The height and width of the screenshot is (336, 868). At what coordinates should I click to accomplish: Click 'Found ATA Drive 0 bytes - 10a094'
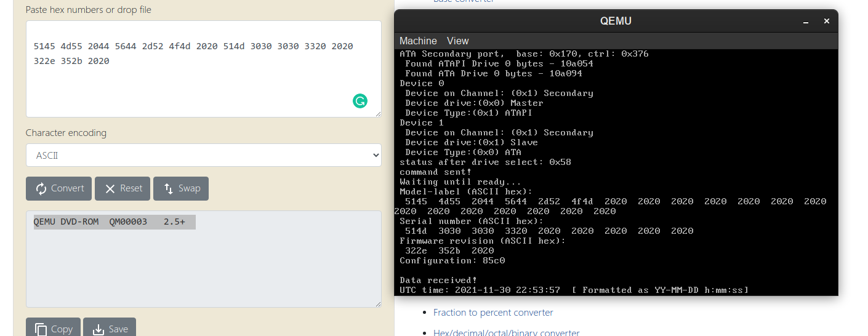coord(494,73)
